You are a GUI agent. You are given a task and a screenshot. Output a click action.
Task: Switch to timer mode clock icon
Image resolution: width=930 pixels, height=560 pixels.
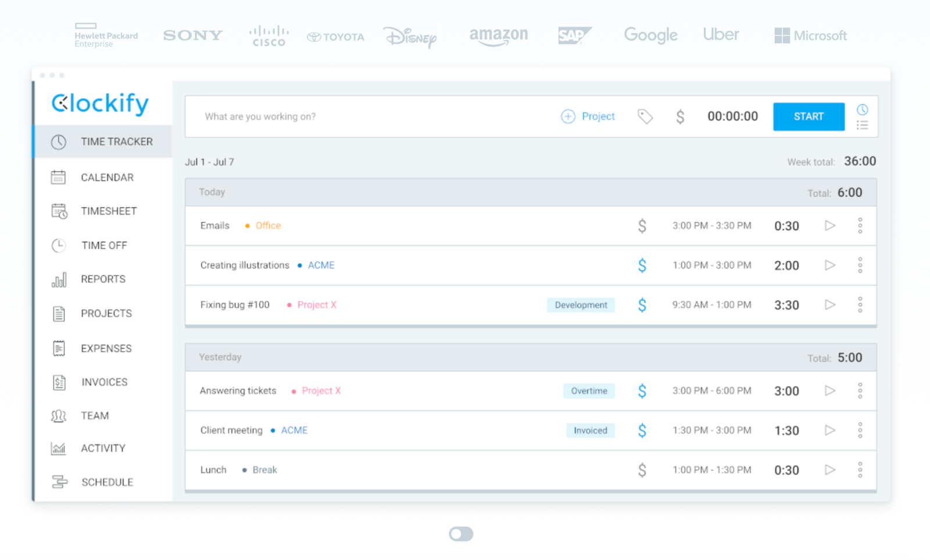[863, 109]
